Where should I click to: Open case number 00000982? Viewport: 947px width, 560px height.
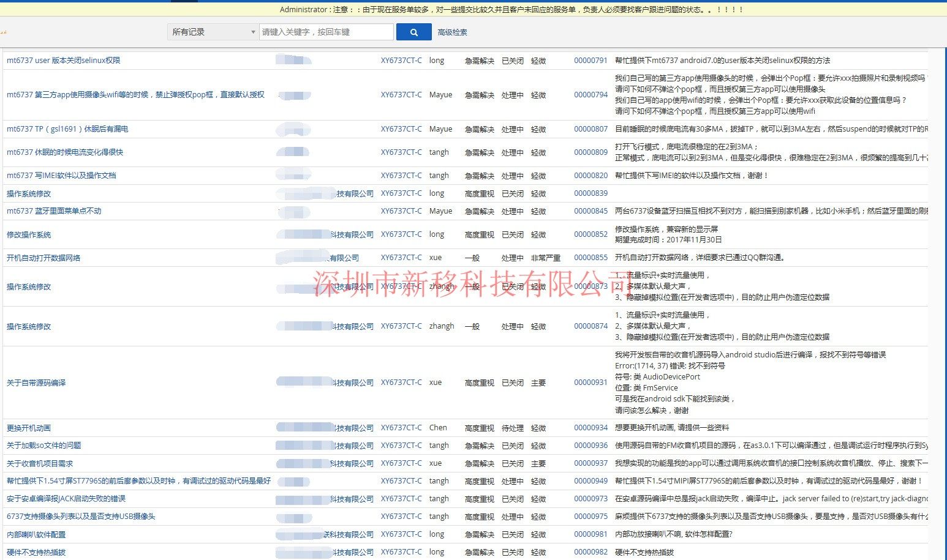pos(590,552)
